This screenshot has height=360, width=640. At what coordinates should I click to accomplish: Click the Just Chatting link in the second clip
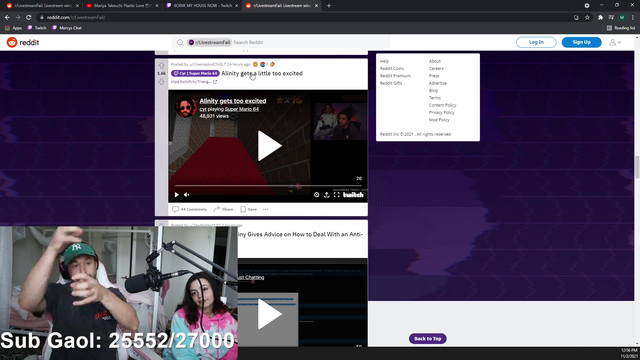[x=251, y=278]
